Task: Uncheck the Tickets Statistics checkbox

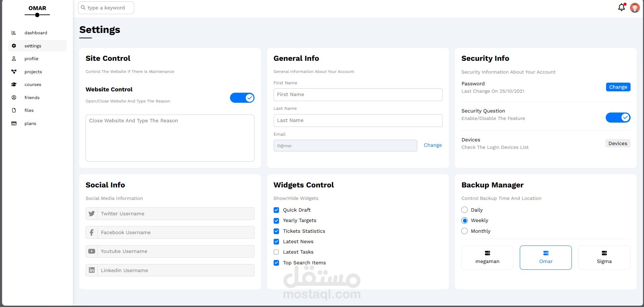Action: click(x=276, y=231)
